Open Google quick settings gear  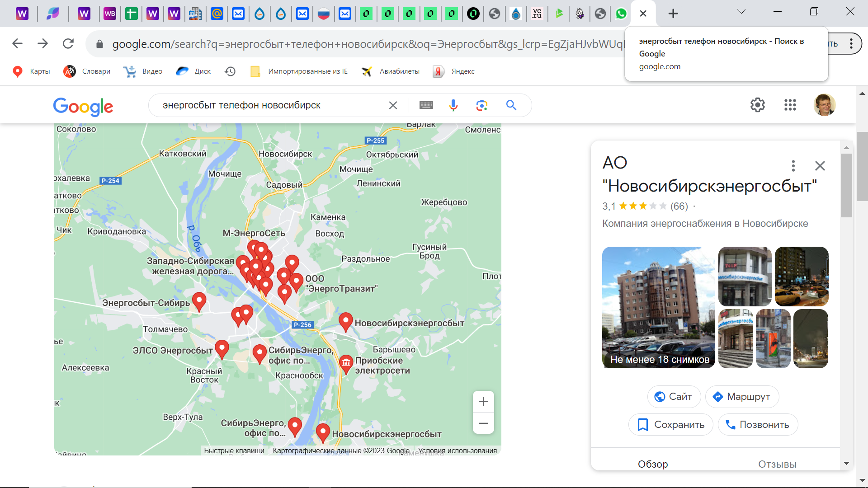(758, 105)
